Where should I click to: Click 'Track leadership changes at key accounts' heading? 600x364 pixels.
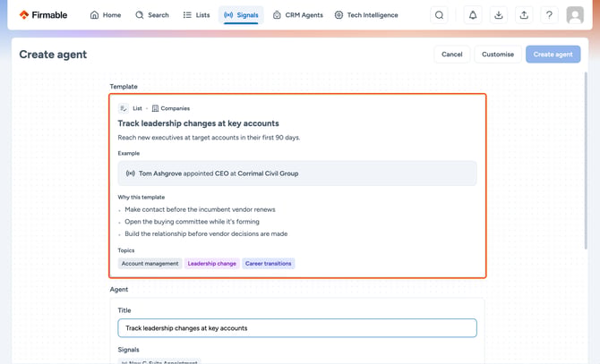[198, 123]
